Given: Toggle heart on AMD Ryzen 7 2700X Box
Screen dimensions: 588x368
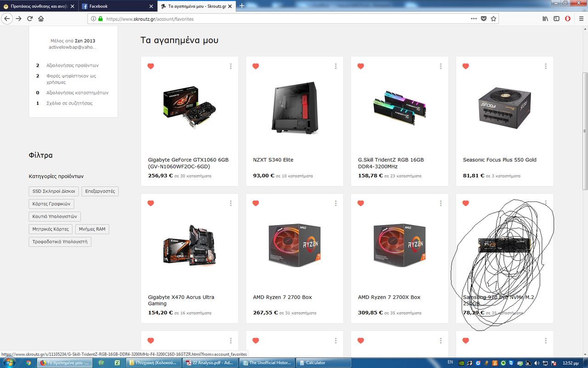Looking at the screenshot, I should (x=361, y=203).
